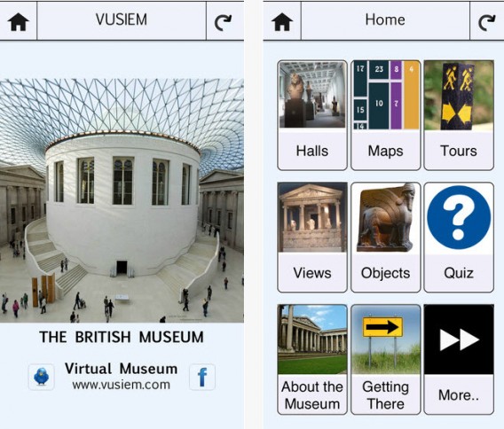Open the Views tile
Viewport: 504px width, 429px height.
pos(312,238)
